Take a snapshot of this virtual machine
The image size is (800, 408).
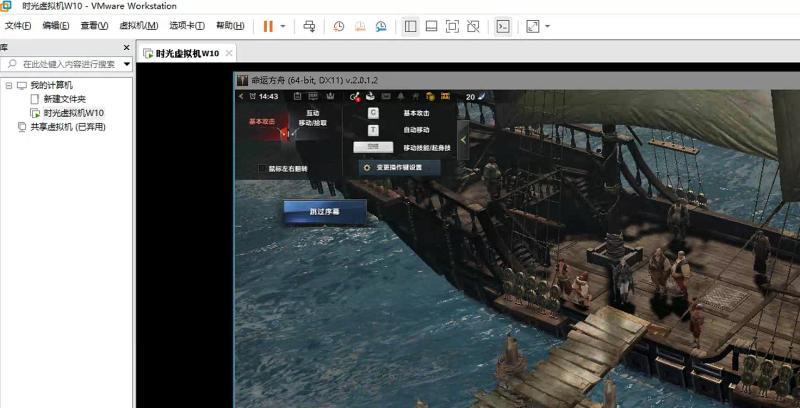pyautogui.click(x=338, y=27)
